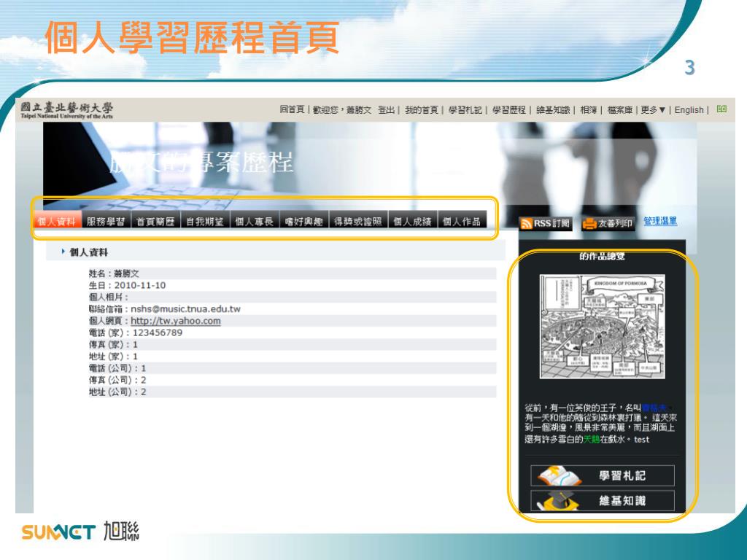Click 登出 to log out
Viewport: 747px width, 560px height.
387,110
